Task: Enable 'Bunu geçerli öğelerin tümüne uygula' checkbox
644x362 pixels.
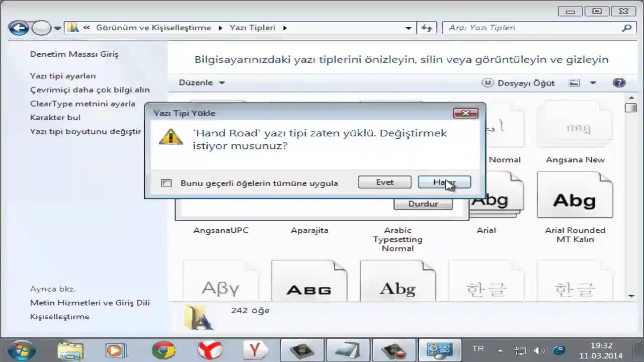Action: pos(166,183)
